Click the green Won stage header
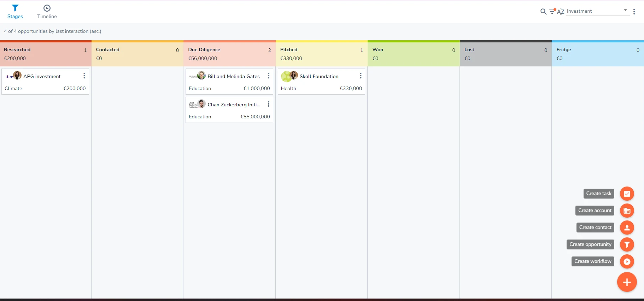 pos(414,54)
